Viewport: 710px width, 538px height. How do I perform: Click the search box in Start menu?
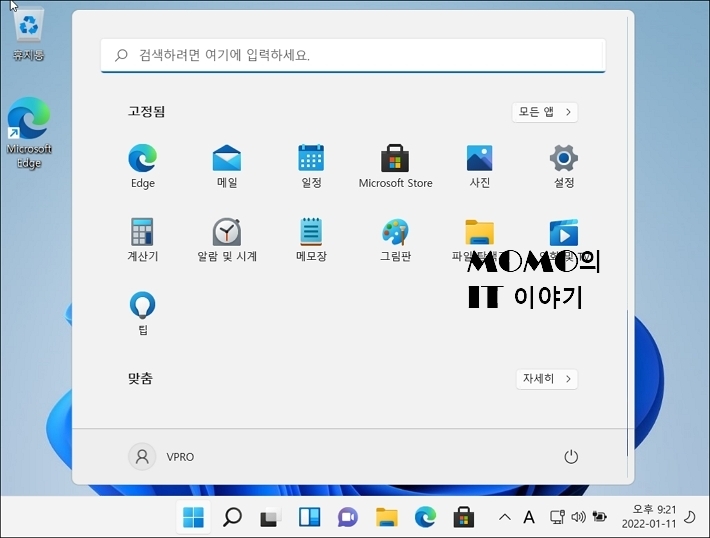(x=353, y=55)
